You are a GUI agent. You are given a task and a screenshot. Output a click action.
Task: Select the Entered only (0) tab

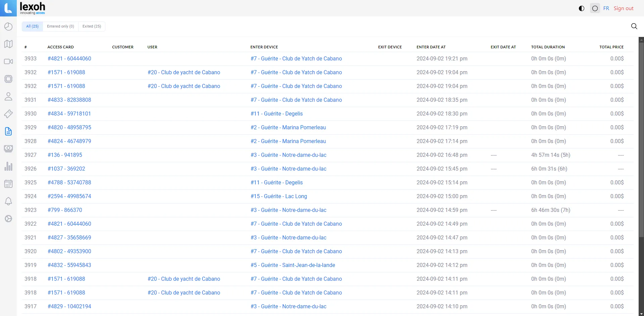pyautogui.click(x=60, y=26)
